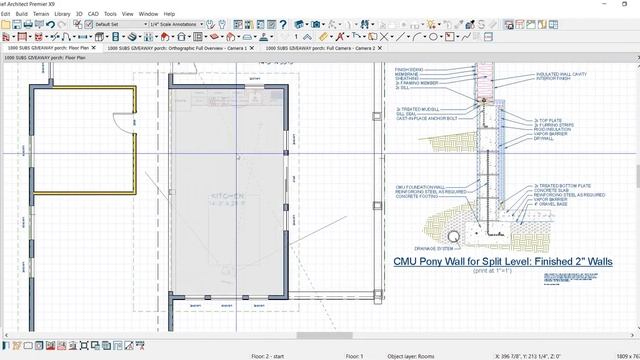This screenshot has height=360, width=640.
Task: Close the Floor Plan tab
Action: 94,48
